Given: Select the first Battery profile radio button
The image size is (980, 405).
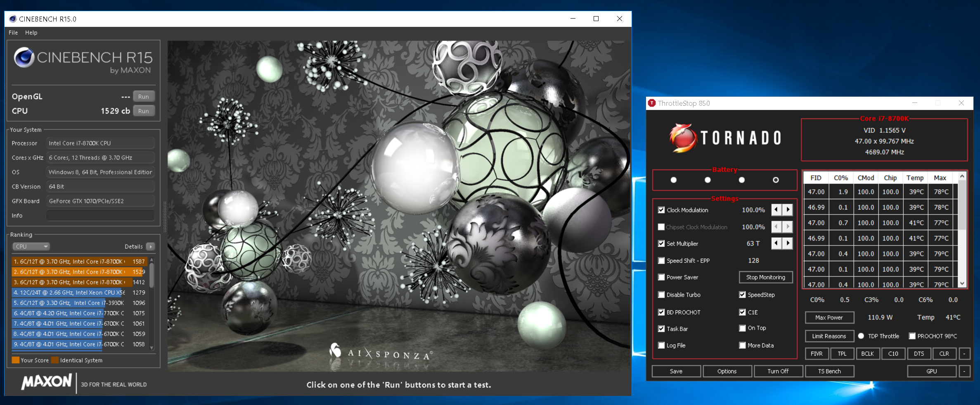Looking at the screenshot, I should click(674, 180).
